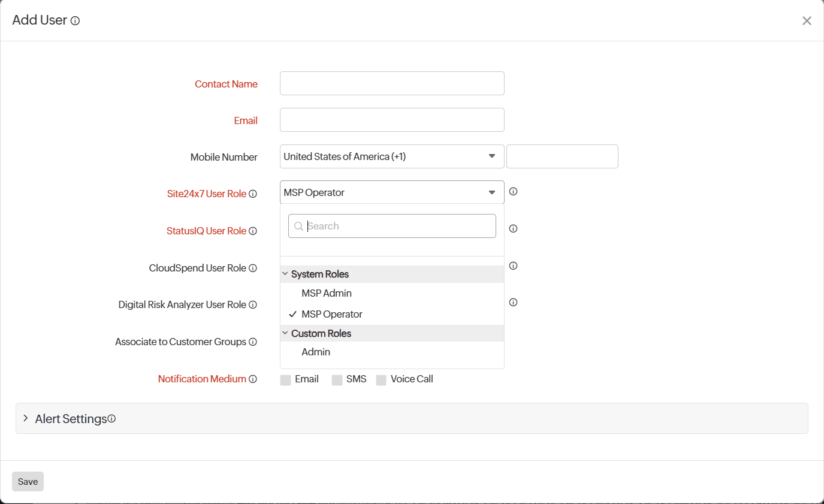Click info icon beside StatusIQ User Role label
Viewport: 824px width, 504px height.
[x=253, y=231]
